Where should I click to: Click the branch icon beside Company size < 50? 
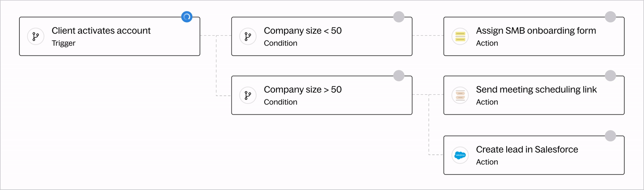tap(248, 36)
